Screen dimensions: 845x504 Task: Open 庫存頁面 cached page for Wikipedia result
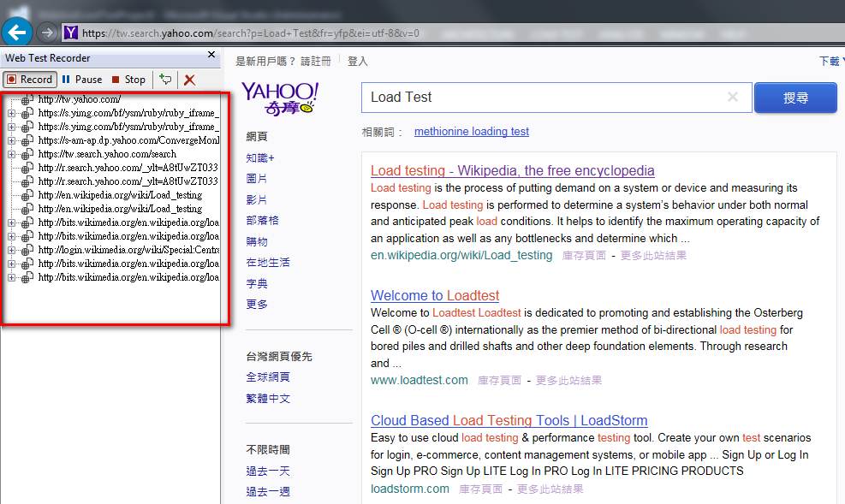pyautogui.click(x=584, y=256)
